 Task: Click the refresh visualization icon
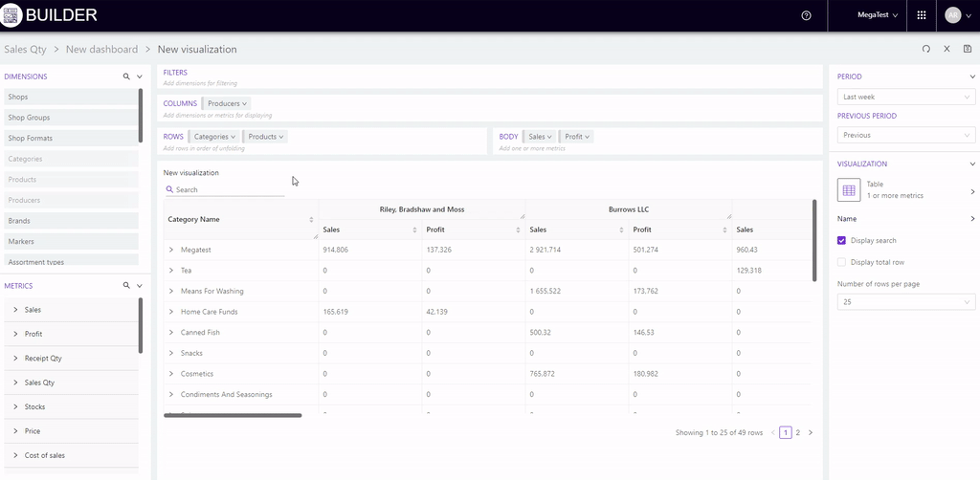tap(925, 49)
